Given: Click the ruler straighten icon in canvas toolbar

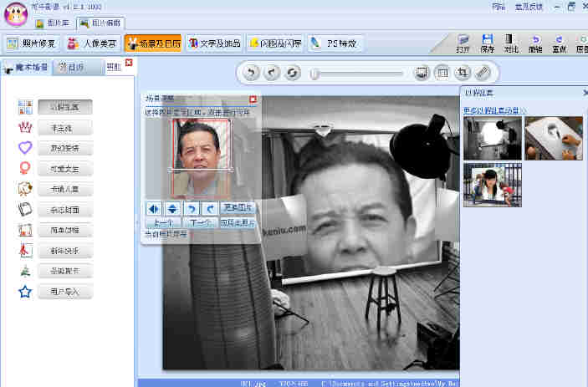Looking at the screenshot, I should click(483, 74).
